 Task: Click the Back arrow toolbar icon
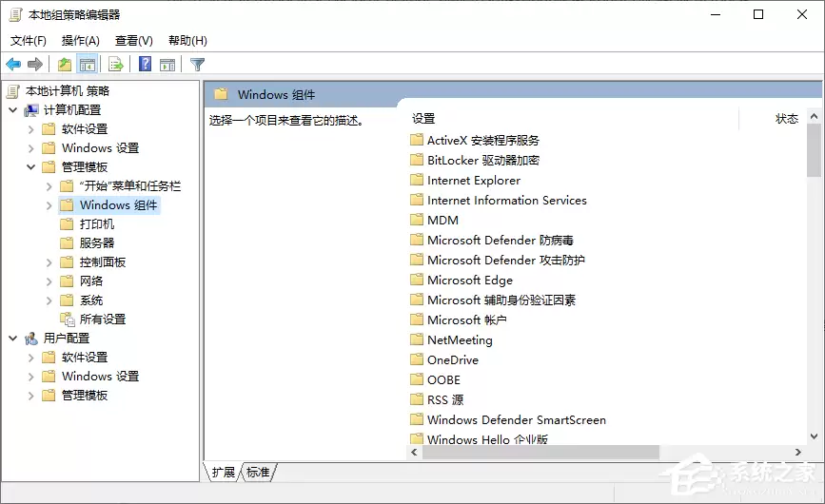(x=13, y=65)
